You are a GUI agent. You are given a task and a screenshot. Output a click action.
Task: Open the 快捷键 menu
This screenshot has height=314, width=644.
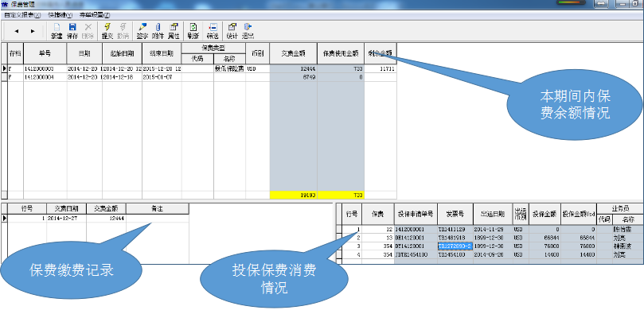pos(60,15)
